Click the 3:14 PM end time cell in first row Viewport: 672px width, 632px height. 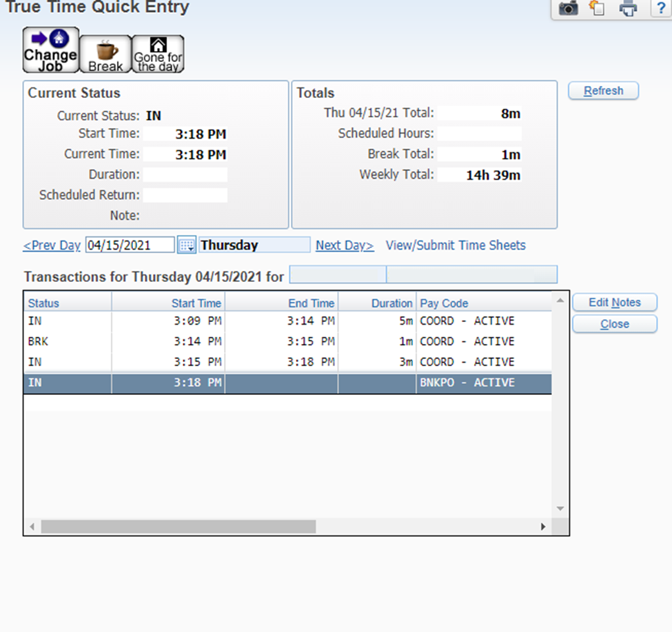coord(282,321)
